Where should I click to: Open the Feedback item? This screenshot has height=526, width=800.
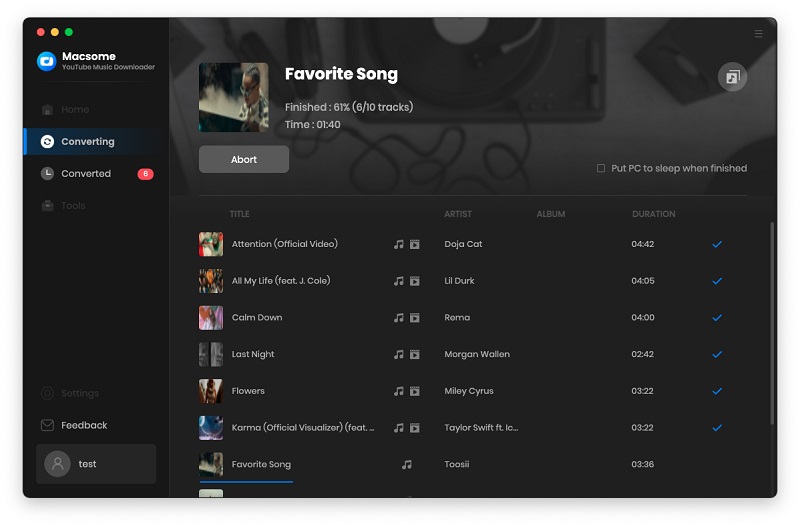95,425
